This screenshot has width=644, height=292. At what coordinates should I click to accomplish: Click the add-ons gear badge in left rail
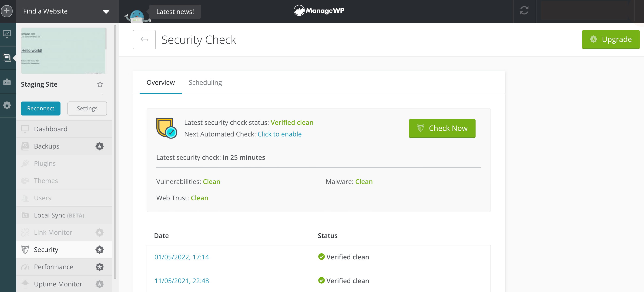click(7, 105)
